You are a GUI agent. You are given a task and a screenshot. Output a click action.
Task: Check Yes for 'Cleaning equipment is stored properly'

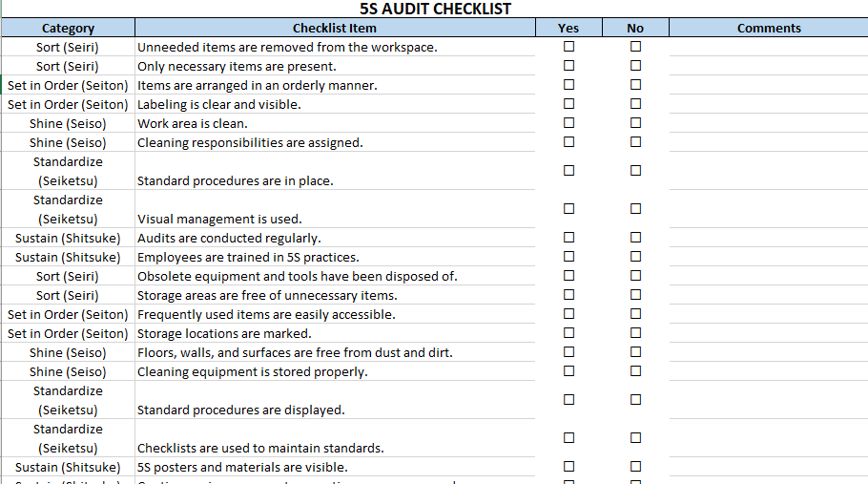pyautogui.click(x=568, y=370)
